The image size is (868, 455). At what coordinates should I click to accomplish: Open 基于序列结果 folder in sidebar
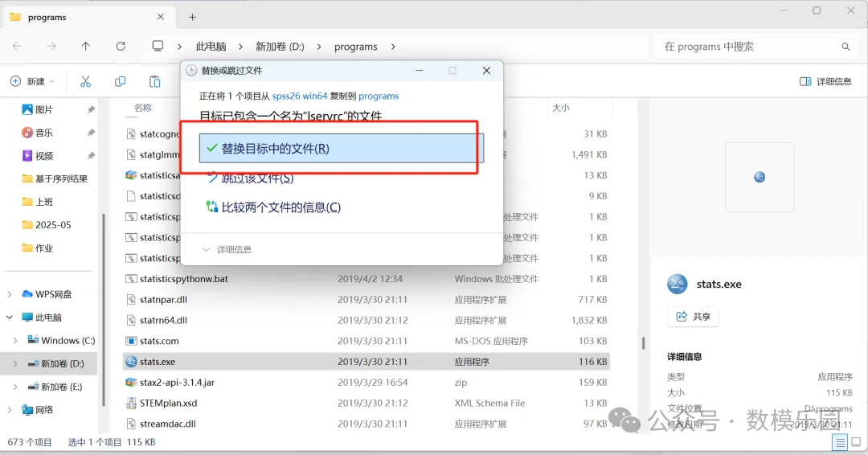55,178
